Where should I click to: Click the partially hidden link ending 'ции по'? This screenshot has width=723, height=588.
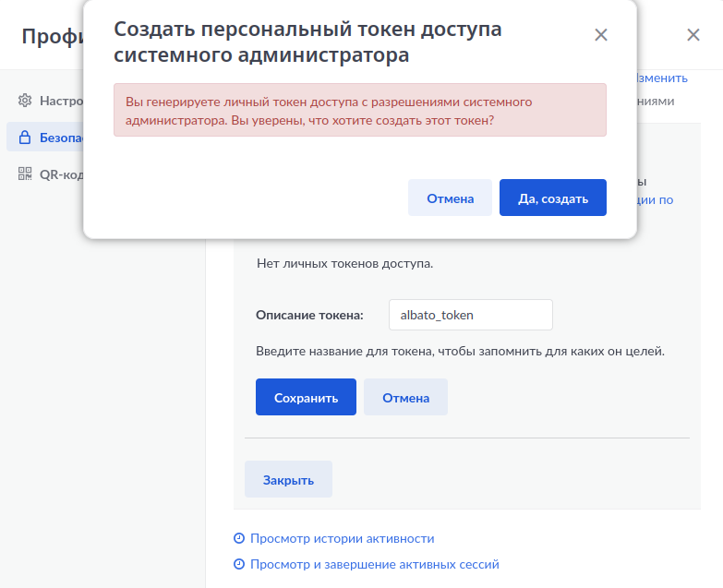[x=656, y=198]
